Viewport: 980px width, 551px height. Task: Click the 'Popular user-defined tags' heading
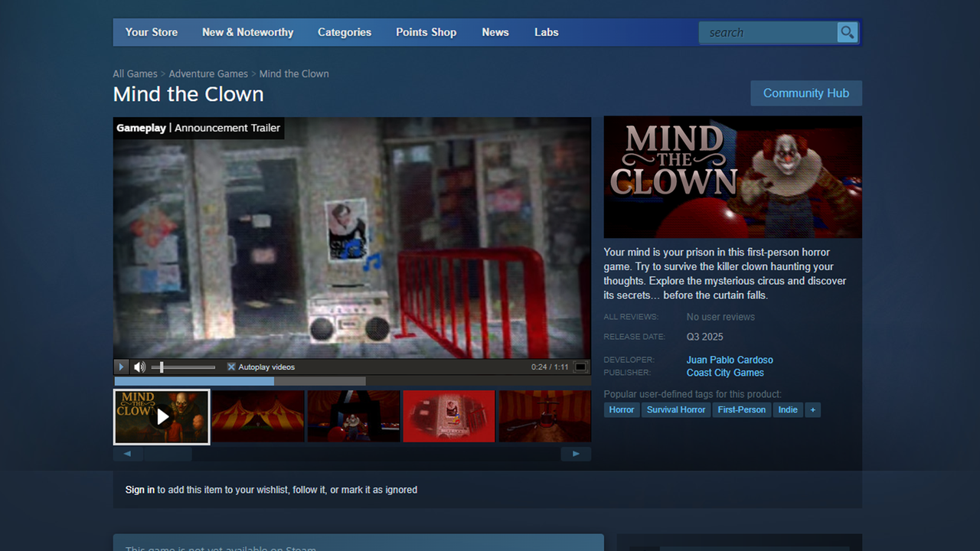tap(693, 394)
